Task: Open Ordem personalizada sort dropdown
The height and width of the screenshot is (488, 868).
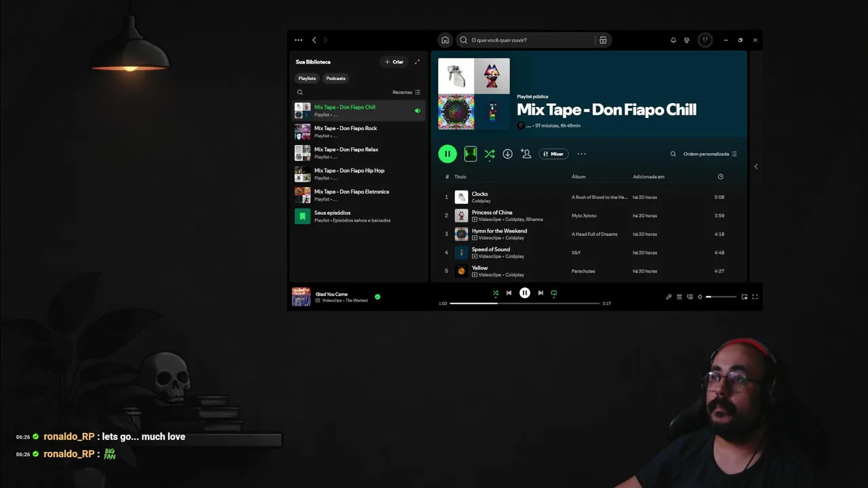Action: coord(710,154)
